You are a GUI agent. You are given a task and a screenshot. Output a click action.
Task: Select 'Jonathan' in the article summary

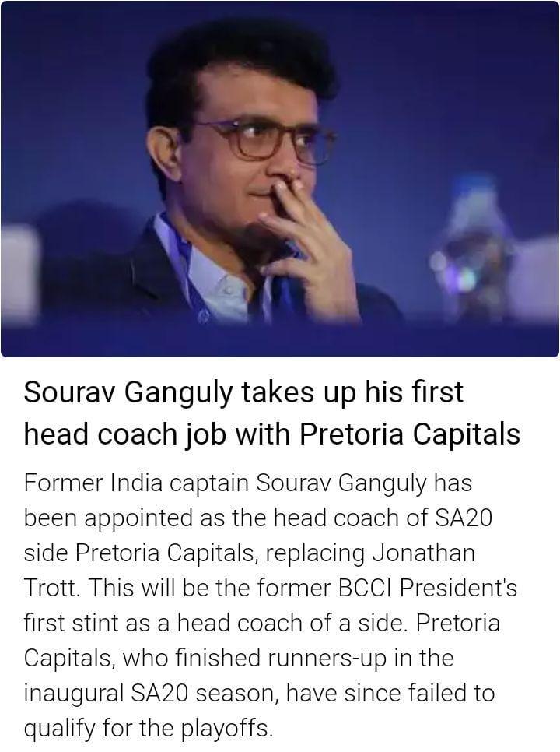[423, 553]
